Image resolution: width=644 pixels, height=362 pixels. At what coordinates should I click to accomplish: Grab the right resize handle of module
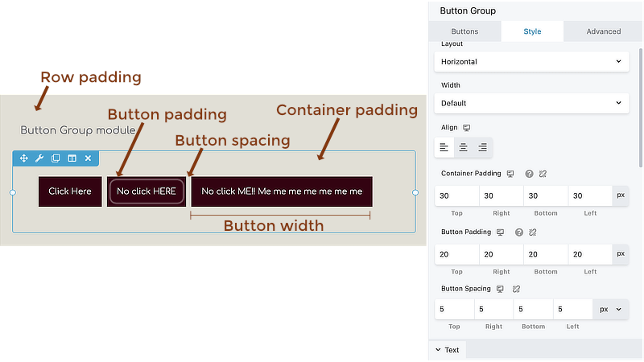pyautogui.click(x=415, y=192)
